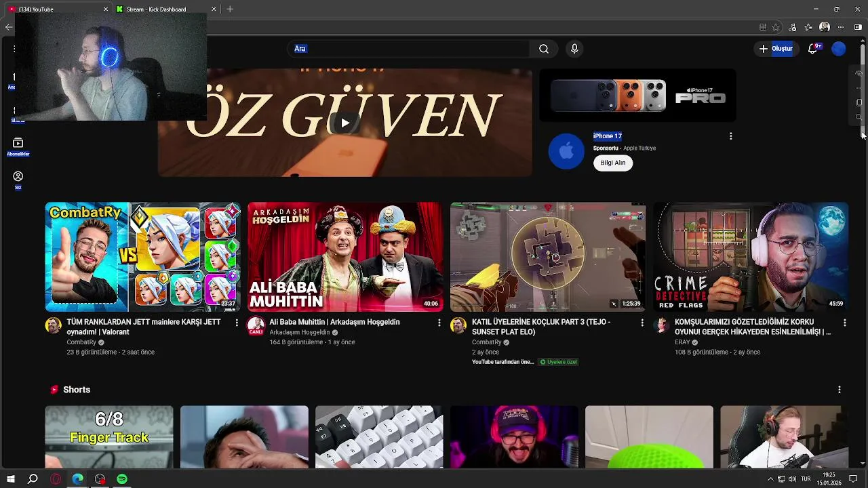The image size is (868, 488).
Task: Click the ERAY channel avatar
Action: tap(661, 325)
